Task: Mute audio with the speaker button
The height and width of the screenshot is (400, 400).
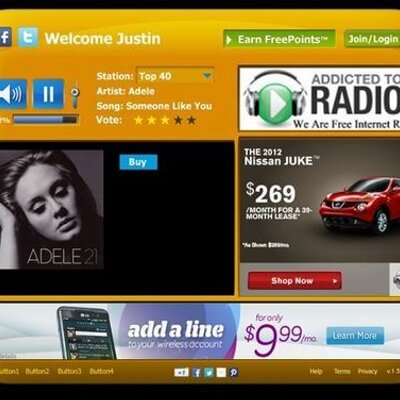Action: tap(13, 94)
